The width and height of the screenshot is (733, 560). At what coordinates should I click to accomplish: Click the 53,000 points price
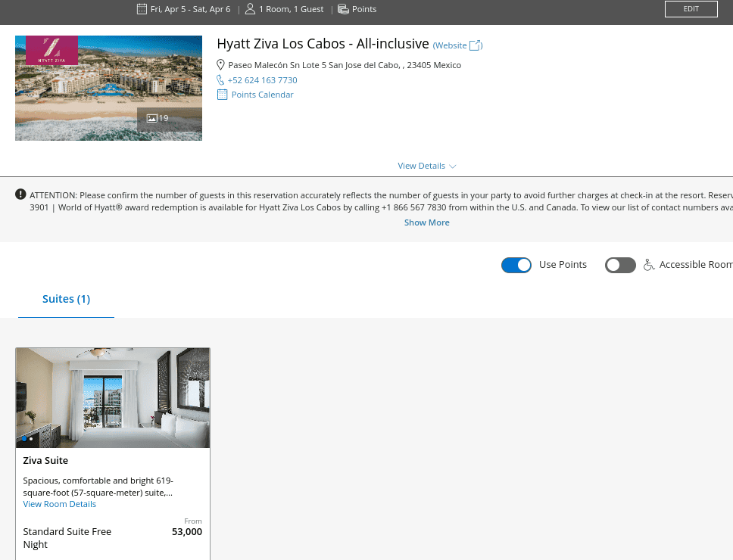(187, 531)
